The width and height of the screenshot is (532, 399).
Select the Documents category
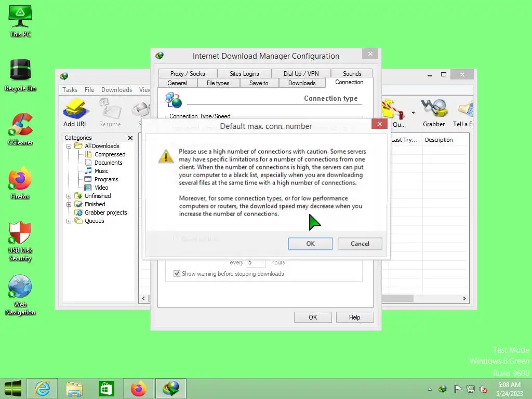108,163
